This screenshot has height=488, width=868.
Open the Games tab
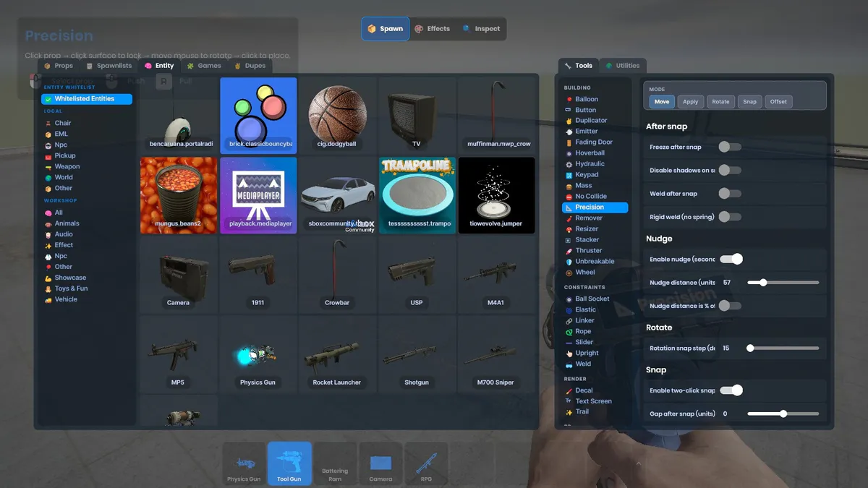coord(204,66)
